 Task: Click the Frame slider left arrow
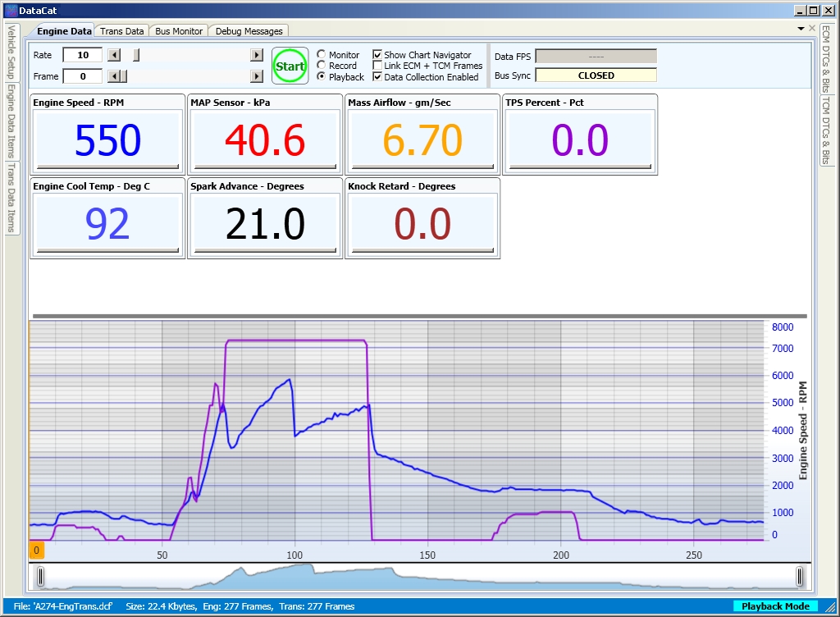tap(113, 76)
